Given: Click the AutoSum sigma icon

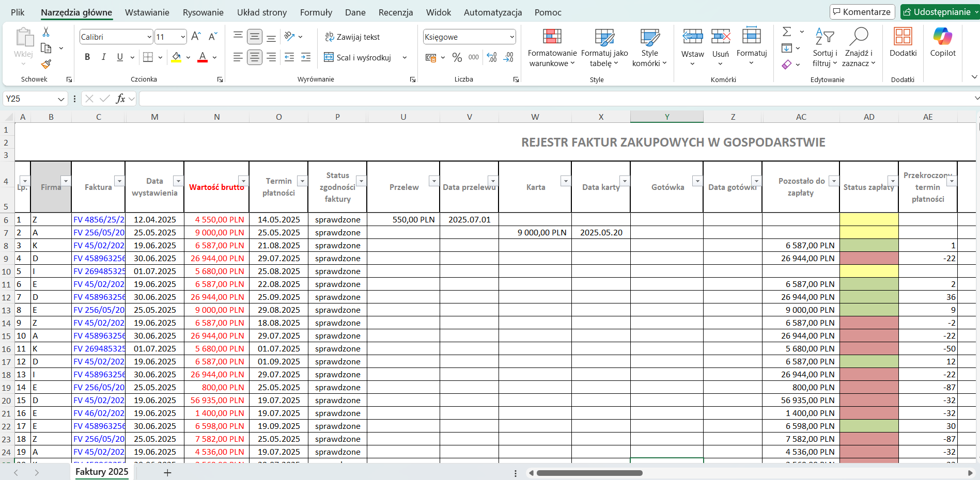Looking at the screenshot, I should click(787, 32).
